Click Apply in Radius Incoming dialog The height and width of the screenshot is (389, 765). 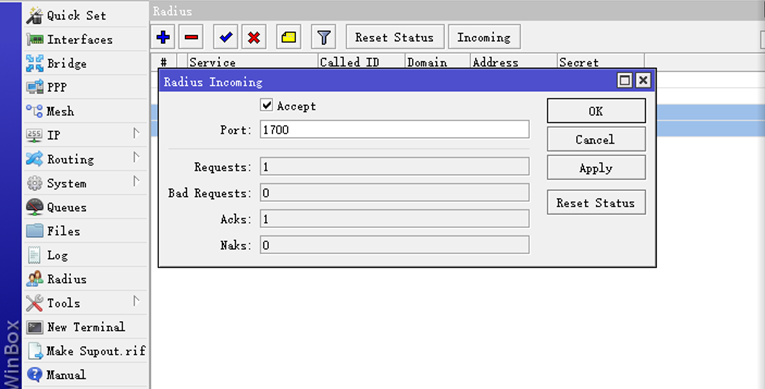tap(596, 168)
